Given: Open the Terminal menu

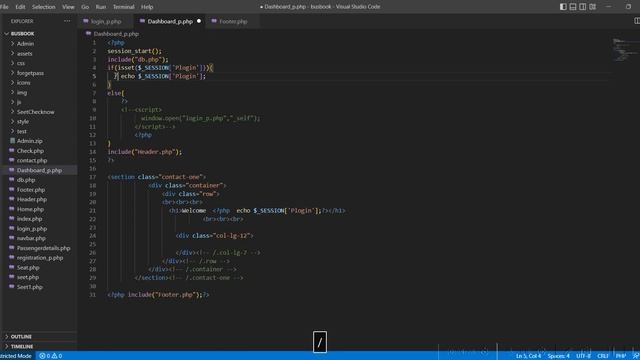Looking at the screenshot, I should coord(123,7).
